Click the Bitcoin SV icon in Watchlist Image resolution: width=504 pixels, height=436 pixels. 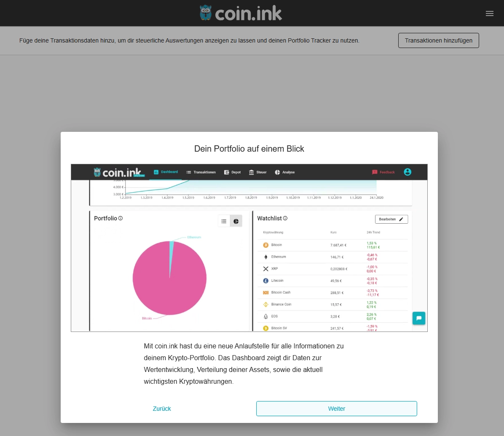tap(265, 328)
